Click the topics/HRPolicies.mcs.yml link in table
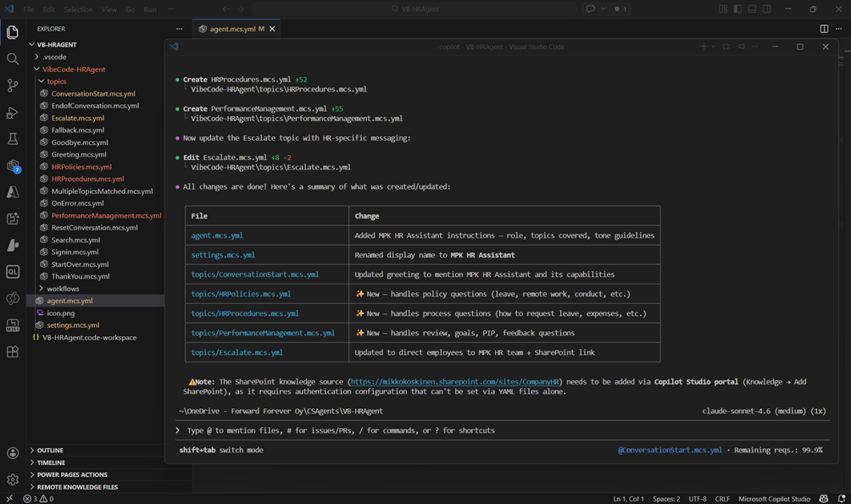This screenshot has width=851, height=504. click(241, 294)
